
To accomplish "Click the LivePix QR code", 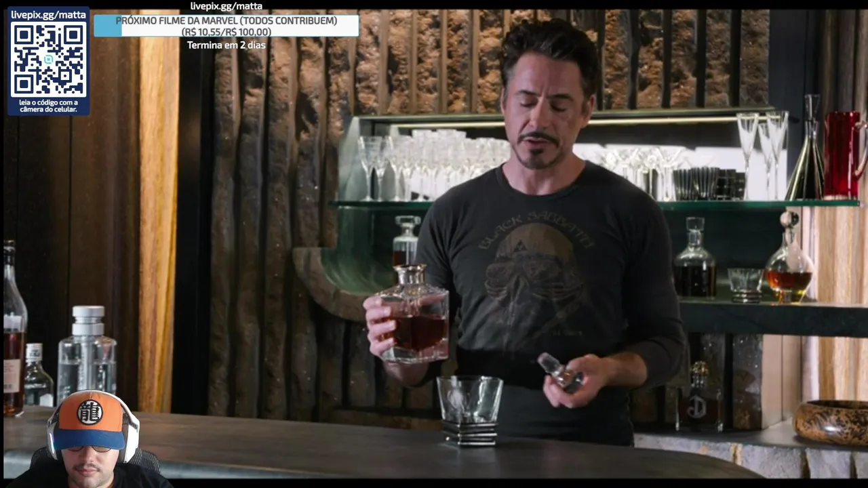I will (x=49, y=59).
